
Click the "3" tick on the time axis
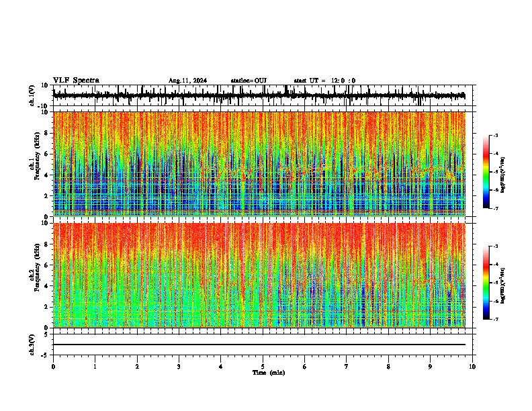pos(179,367)
